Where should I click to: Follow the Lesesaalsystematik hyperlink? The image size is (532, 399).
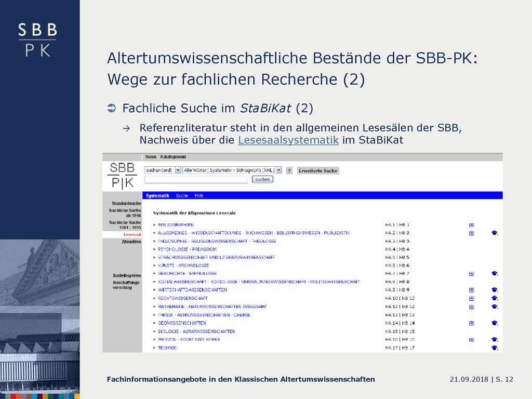(288, 140)
